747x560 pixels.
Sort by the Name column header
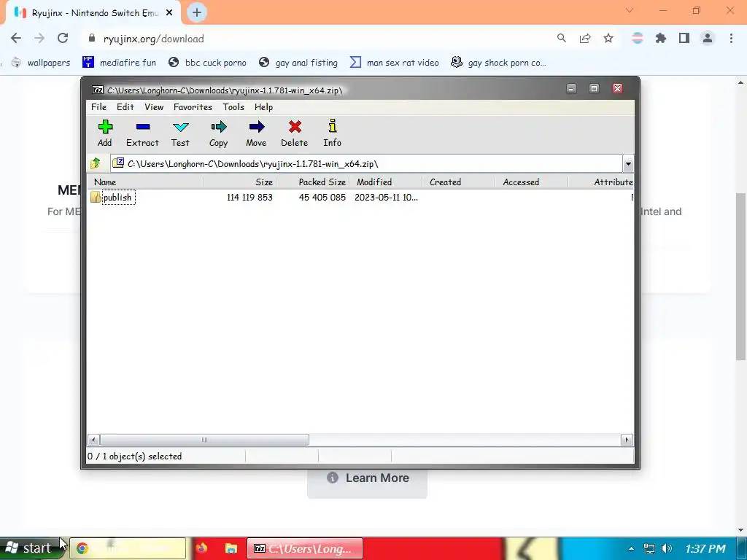point(145,182)
